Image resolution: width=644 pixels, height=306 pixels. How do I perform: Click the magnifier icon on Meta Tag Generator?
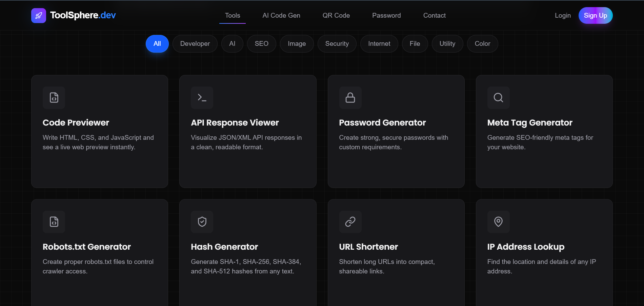coord(498,98)
